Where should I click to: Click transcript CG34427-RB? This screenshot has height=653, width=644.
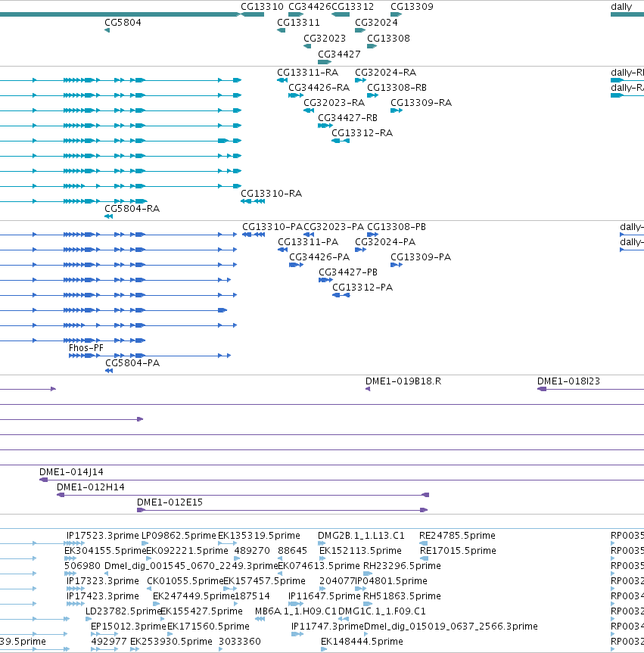coord(347,118)
